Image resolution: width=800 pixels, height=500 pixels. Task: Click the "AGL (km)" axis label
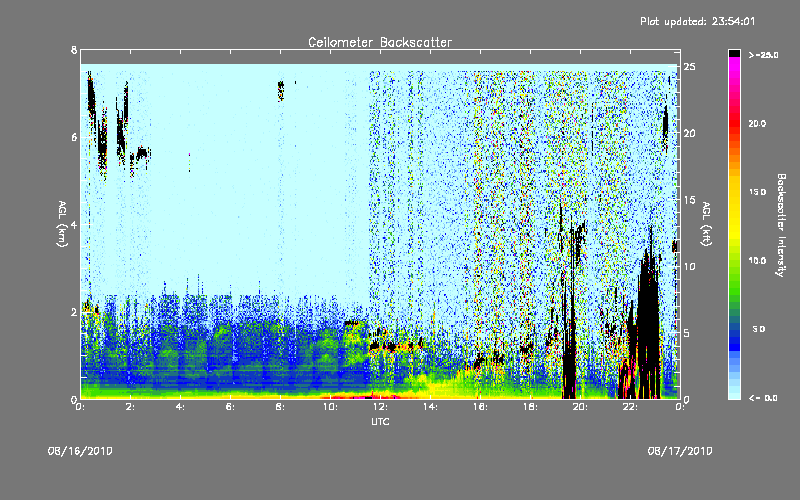(62, 224)
